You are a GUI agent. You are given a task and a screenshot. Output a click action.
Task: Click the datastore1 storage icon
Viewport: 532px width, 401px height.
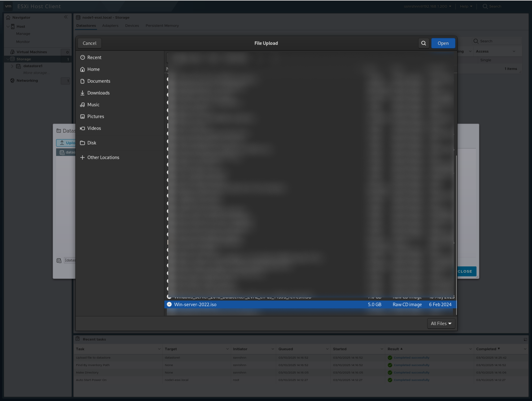click(x=19, y=66)
